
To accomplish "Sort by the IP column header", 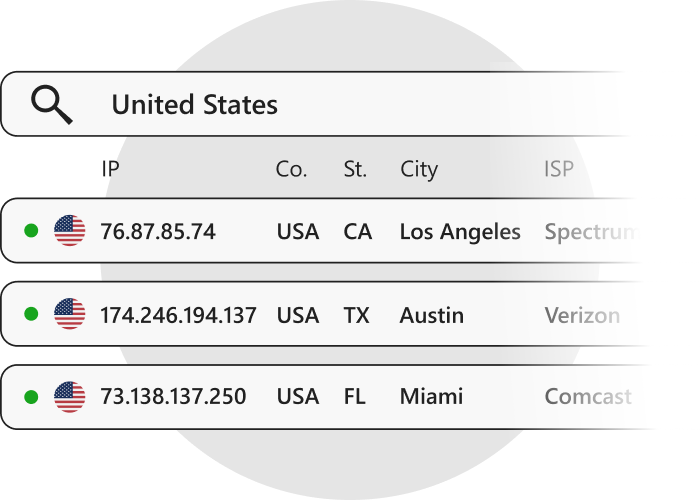I will pos(110,169).
